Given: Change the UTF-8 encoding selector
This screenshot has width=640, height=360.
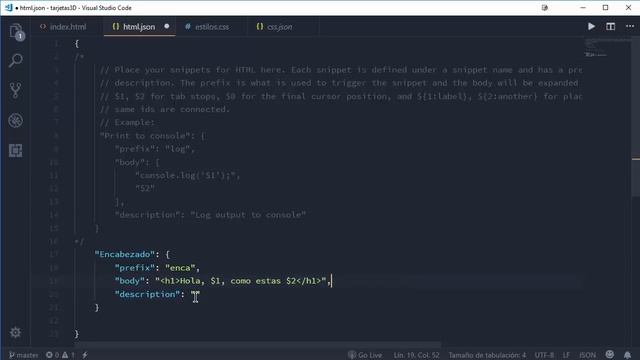Looking at the screenshot, I should [544, 355].
